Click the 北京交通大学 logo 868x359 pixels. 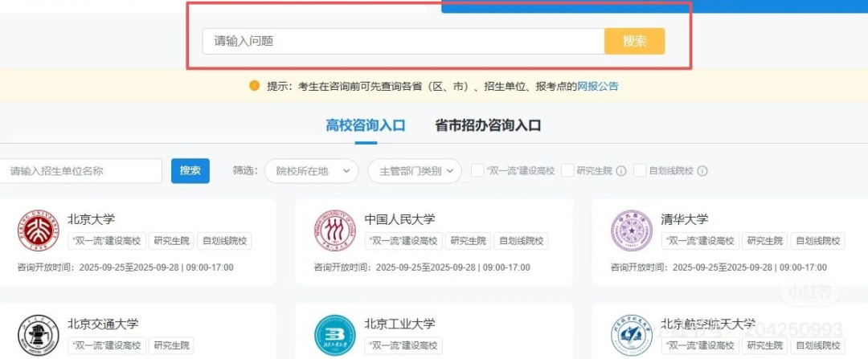click(x=39, y=335)
